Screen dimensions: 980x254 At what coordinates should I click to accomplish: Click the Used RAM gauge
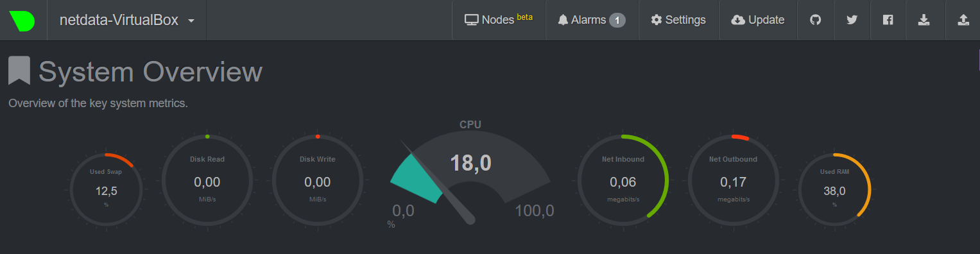coord(834,191)
